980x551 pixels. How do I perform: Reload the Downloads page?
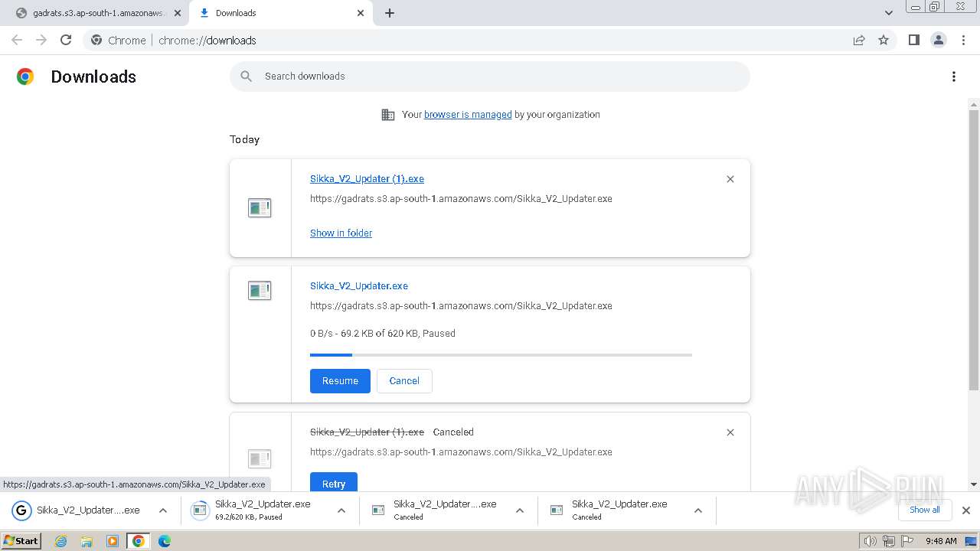tap(66, 41)
